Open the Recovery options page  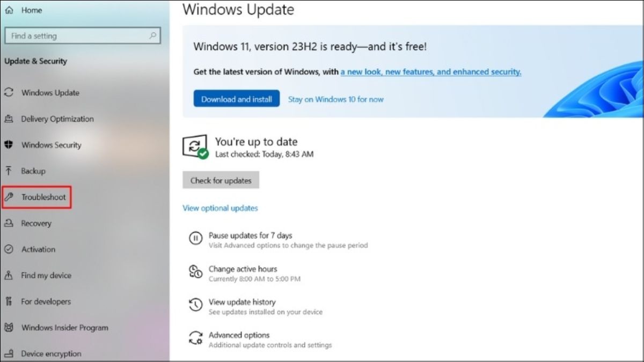(x=36, y=224)
